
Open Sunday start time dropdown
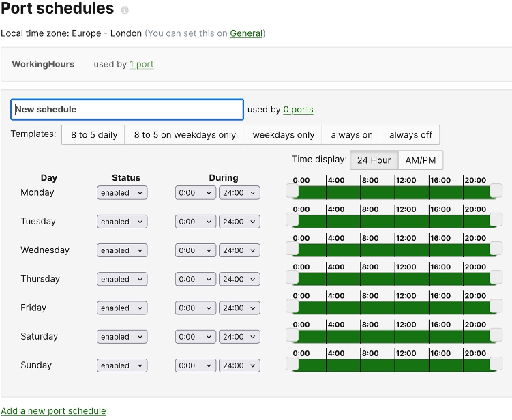(x=195, y=365)
